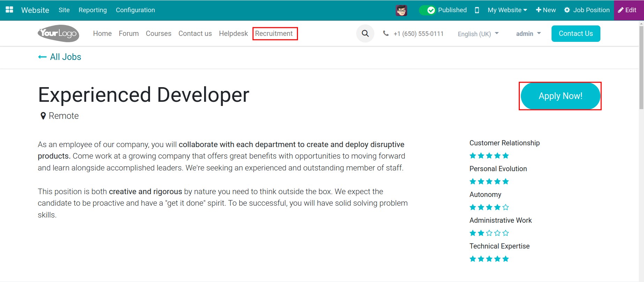Screen dimensions: 644x282
Task: Click the Personal Evolution label
Action: coord(498,169)
